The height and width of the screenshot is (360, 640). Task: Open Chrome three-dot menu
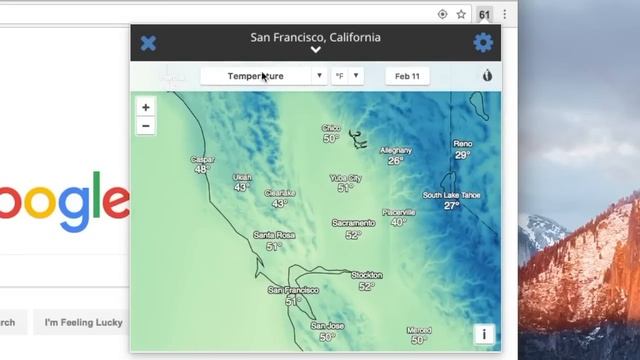click(x=505, y=14)
